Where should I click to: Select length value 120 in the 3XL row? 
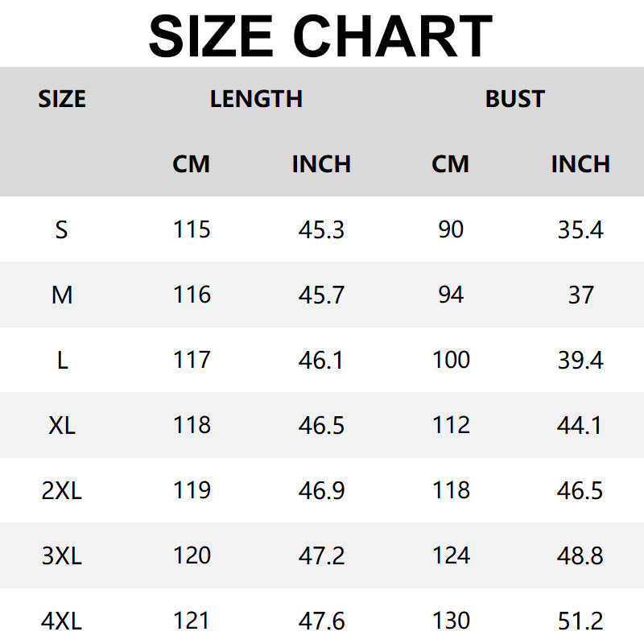click(192, 555)
